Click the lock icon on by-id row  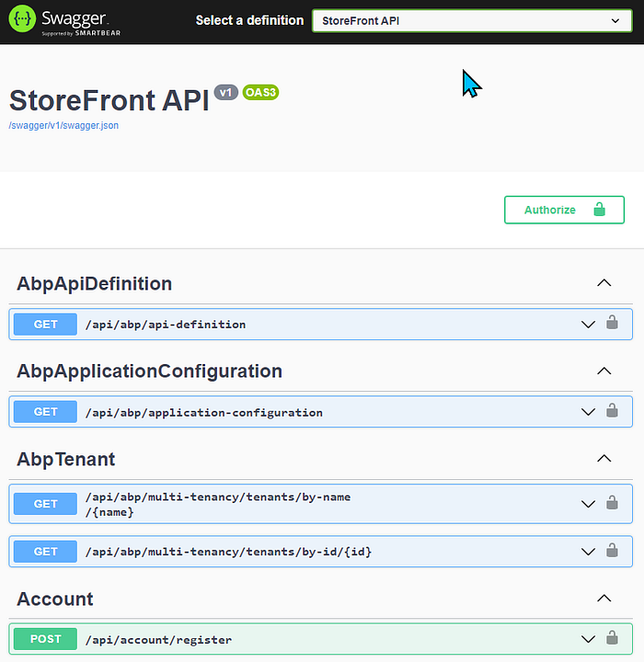pos(612,550)
